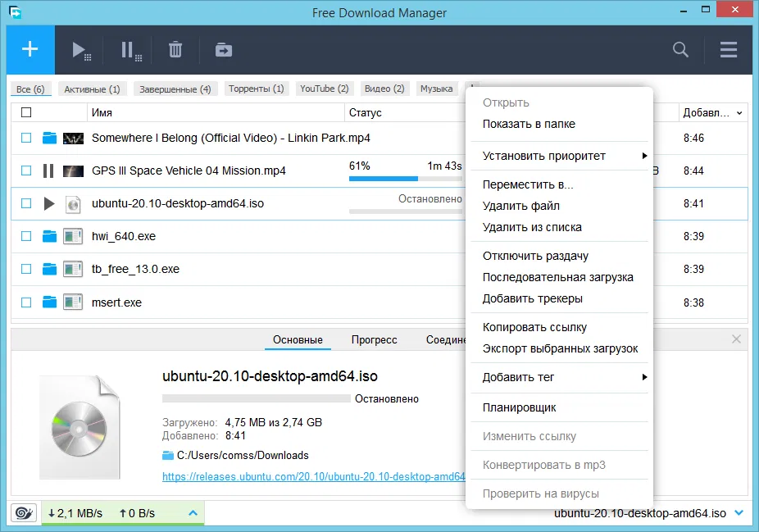This screenshot has width=759, height=532.
Task: Filter by Музыка tab
Action: pyautogui.click(x=437, y=89)
